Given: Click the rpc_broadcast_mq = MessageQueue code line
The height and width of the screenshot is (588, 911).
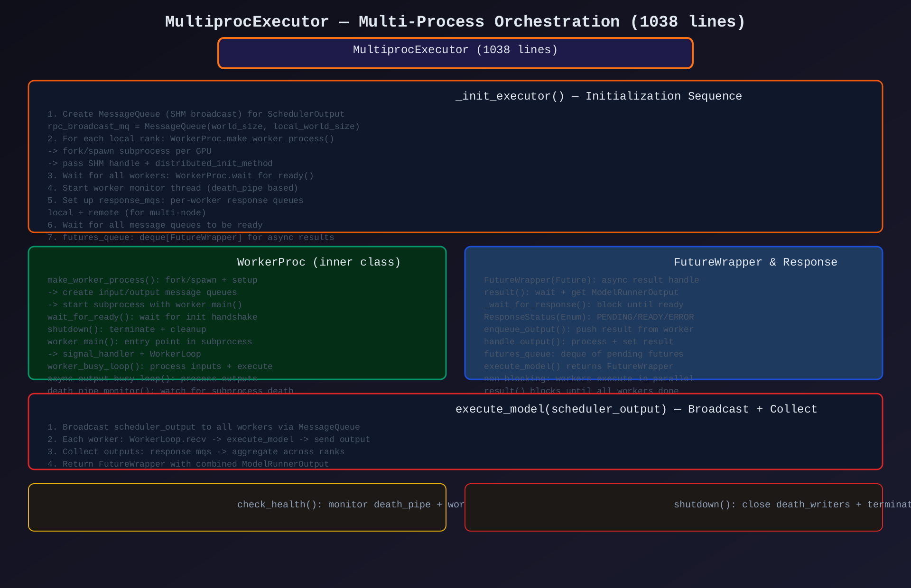Looking at the screenshot, I should coord(203,127).
